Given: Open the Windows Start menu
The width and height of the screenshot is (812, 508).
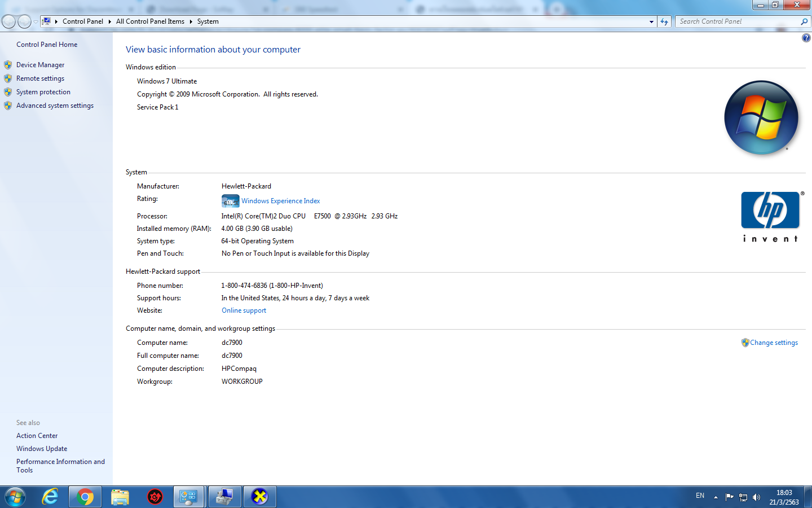Looking at the screenshot, I should (15, 497).
